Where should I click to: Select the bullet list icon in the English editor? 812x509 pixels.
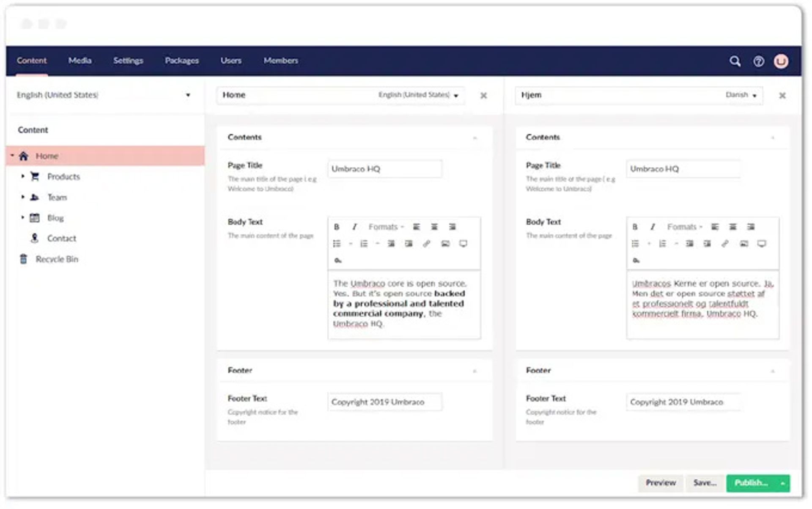click(x=337, y=244)
